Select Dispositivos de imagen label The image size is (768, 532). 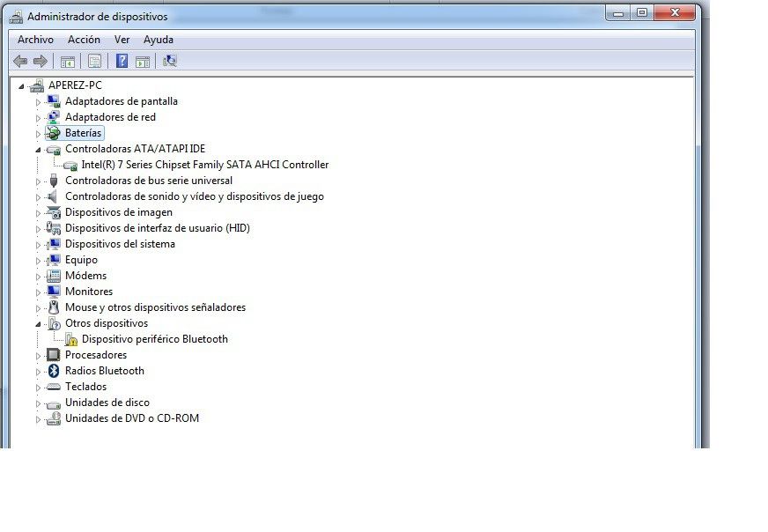click(119, 212)
